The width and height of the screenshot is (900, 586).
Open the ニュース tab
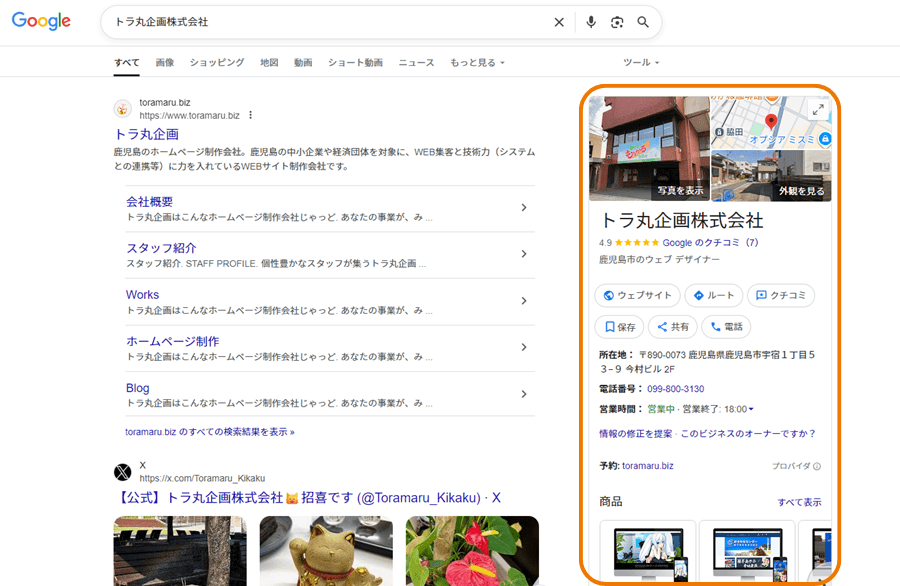[416, 63]
